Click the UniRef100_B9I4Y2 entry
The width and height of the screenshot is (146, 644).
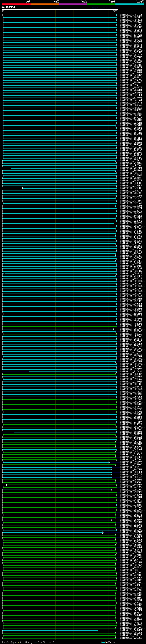point(131,42)
